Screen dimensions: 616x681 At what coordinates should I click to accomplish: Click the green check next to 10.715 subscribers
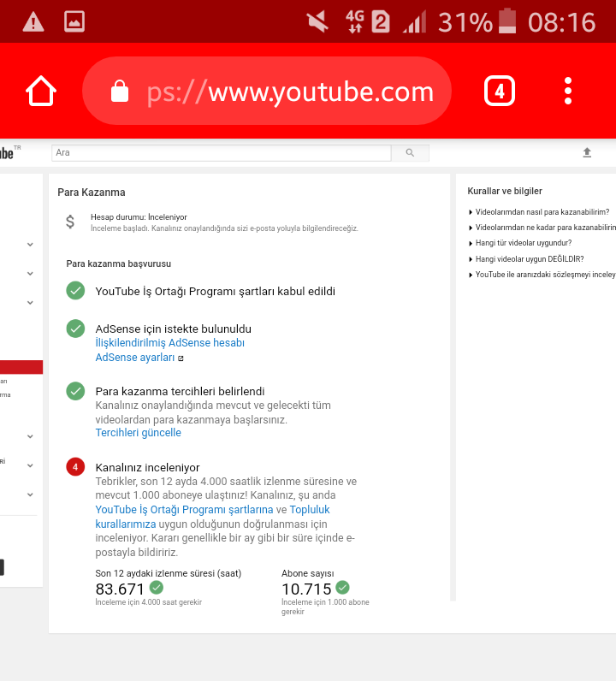pyautogui.click(x=343, y=588)
